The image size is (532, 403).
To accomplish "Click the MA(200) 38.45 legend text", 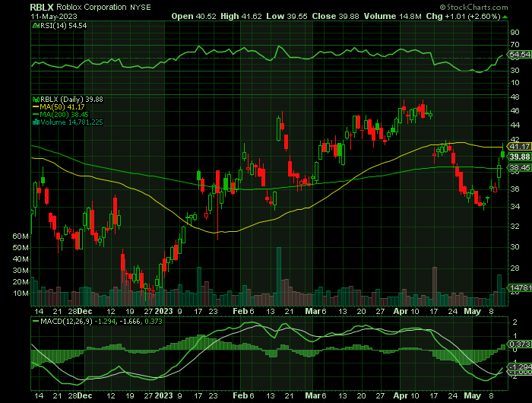I will pos(64,115).
